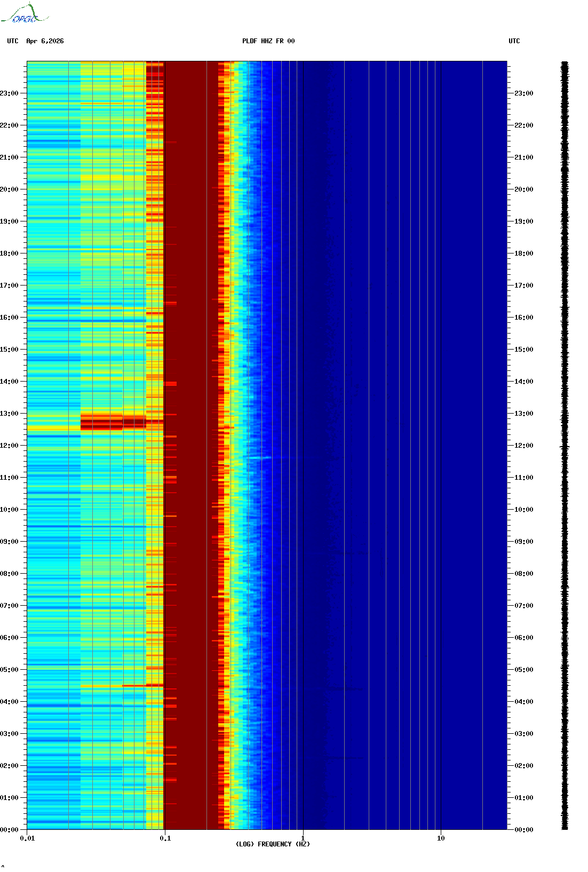Click the left 02:00 time label
Viewport: 588px width, 872px height.
[9, 766]
